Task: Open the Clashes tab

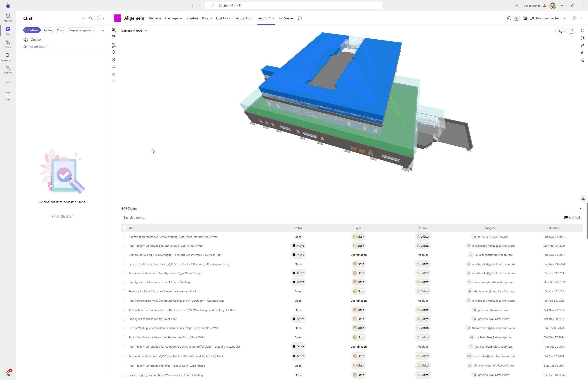Action: click(192, 18)
